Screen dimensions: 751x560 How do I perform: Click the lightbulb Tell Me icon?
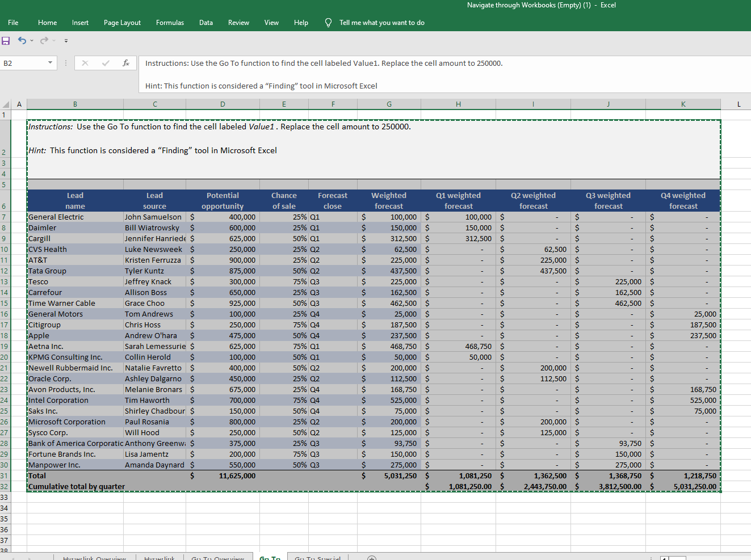click(328, 23)
